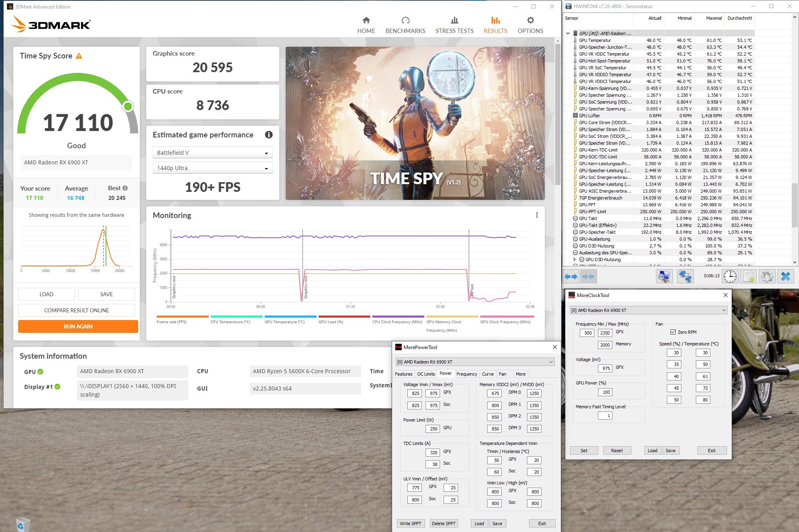Open the 1440p Ultra resolution dropdown
799x532 pixels.
(x=212, y=168)
